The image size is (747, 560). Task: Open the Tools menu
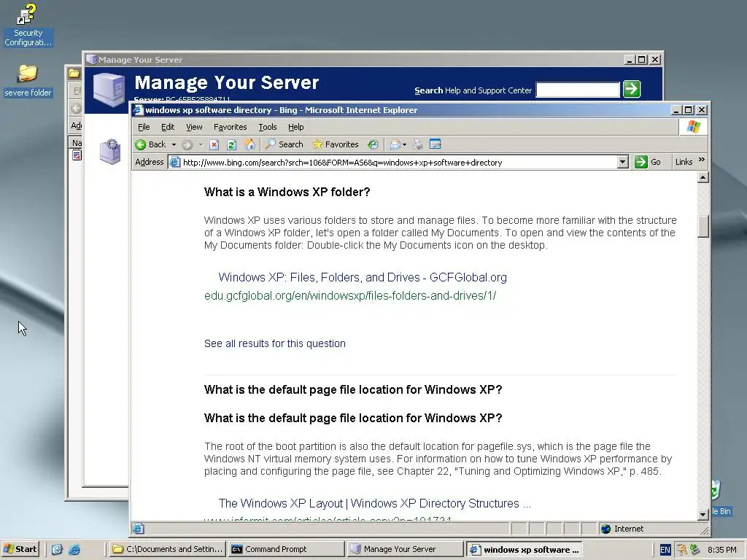coord(267,127)
